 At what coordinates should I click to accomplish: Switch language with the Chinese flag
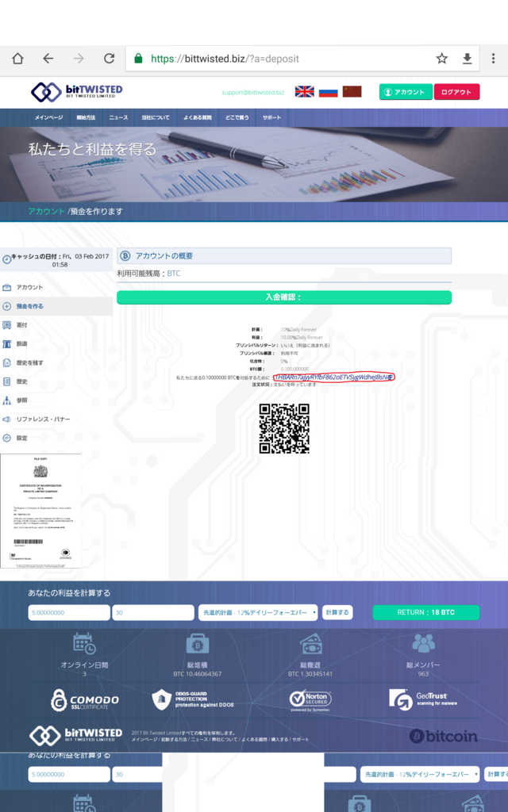click(x=352, y=92)
